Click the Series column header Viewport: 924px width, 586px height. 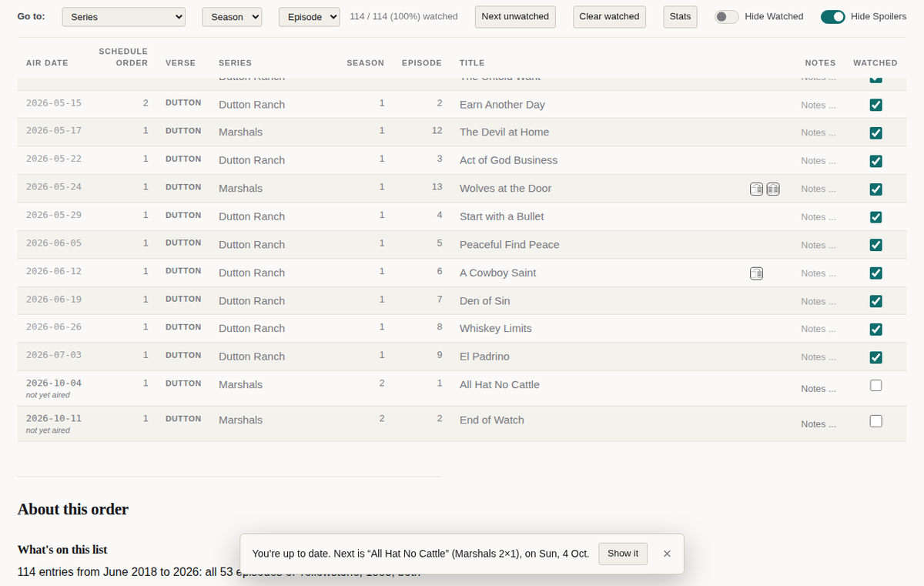[x=235, y=63]
